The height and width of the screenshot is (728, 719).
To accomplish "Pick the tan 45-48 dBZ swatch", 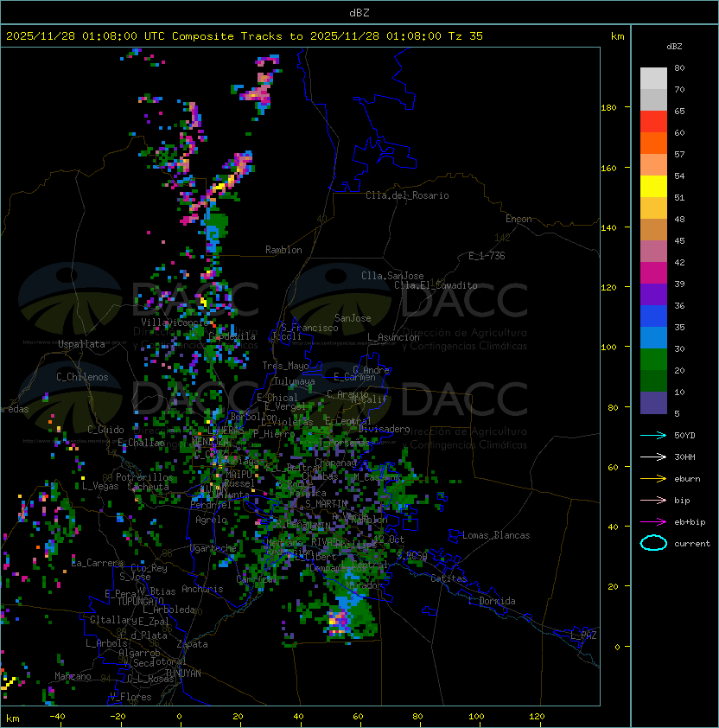I will 653,230.
